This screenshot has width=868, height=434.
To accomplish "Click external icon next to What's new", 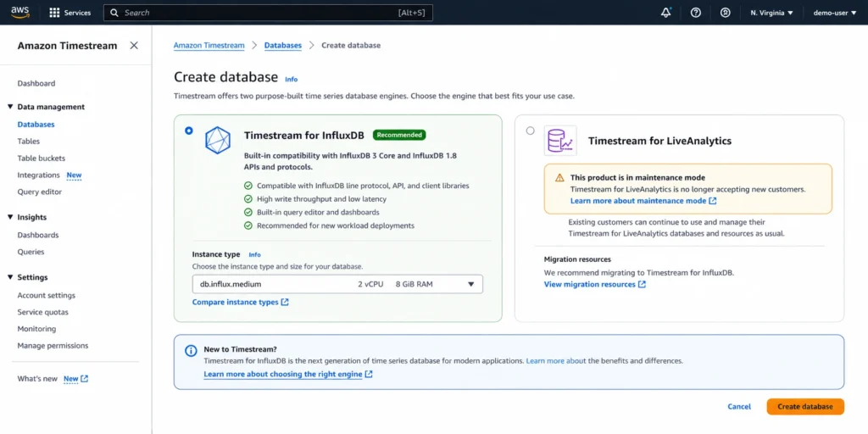I will (85, 379).
